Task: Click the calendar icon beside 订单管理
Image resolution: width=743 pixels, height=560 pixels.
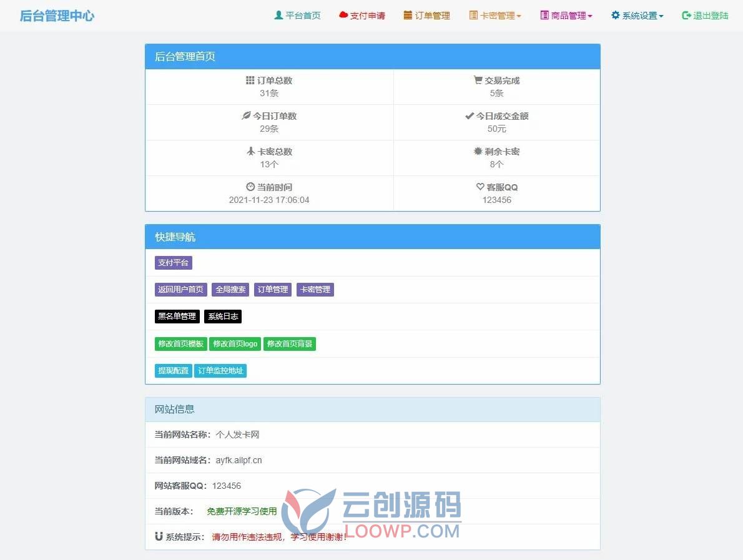Action: coord(408,15)
